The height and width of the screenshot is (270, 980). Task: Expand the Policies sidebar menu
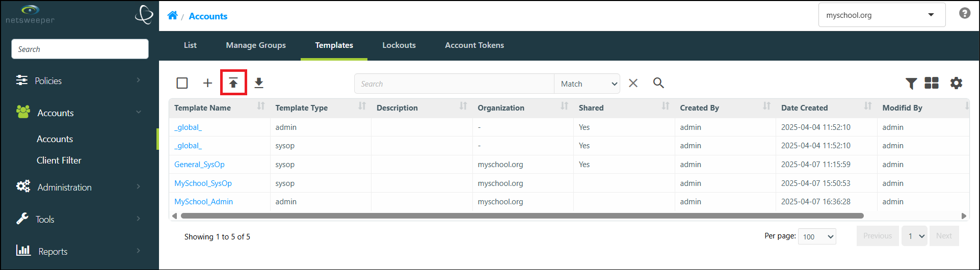pos(80,80)
